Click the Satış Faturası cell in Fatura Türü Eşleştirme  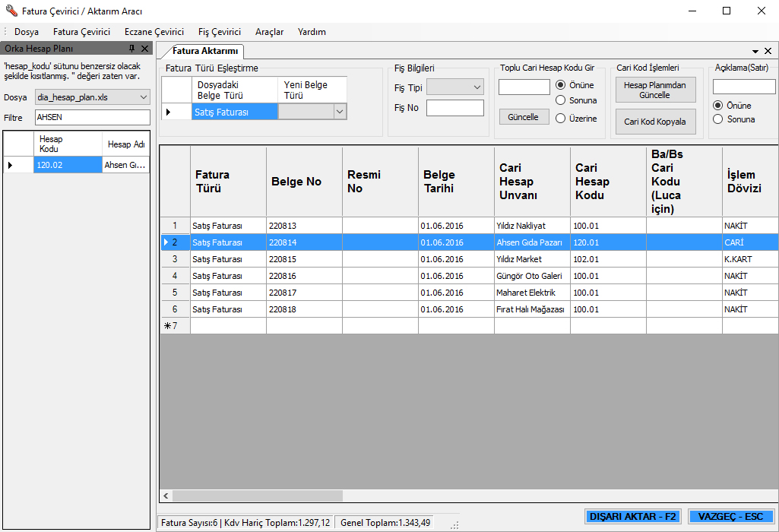(x=235, y=112)
